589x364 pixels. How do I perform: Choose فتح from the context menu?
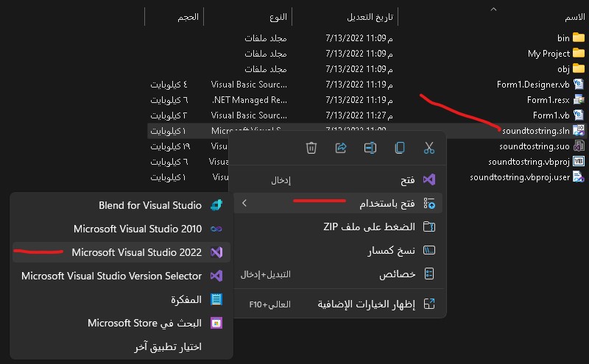tap(338, 179)
